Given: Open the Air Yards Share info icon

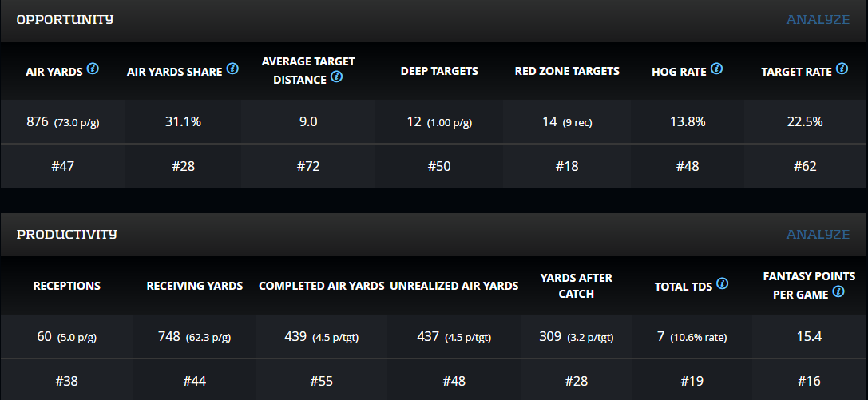Looking at the screenshot, I should tap(232, 69).
